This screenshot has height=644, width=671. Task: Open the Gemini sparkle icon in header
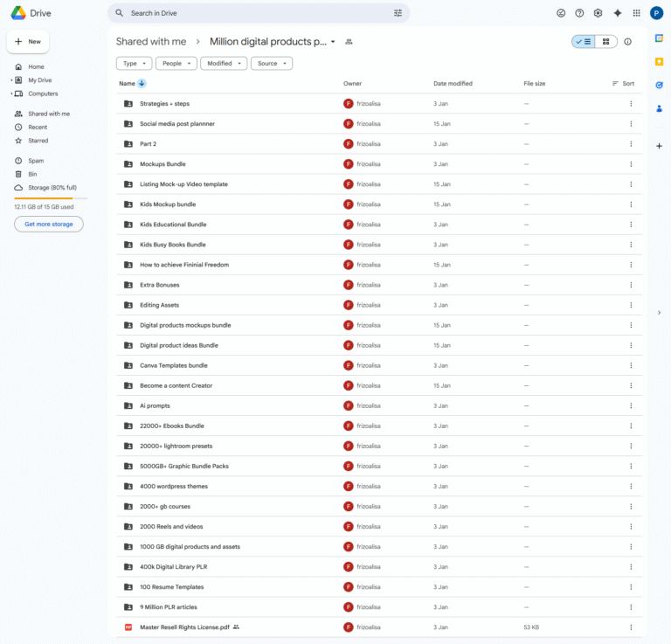618,13
